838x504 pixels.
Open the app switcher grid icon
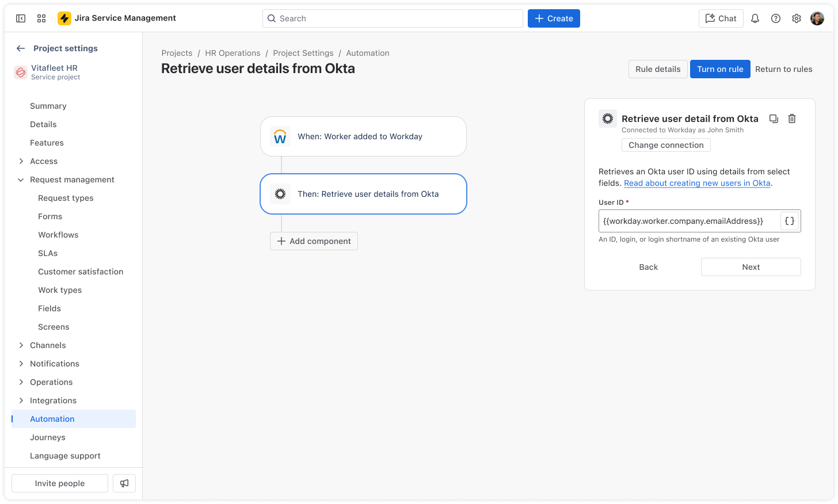click(41, 18)
